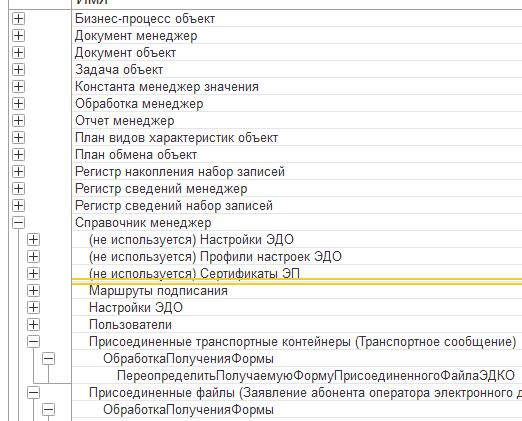Collapse the Справочник менеджер node
Screen dimensions: 522x421
point(18,223)
